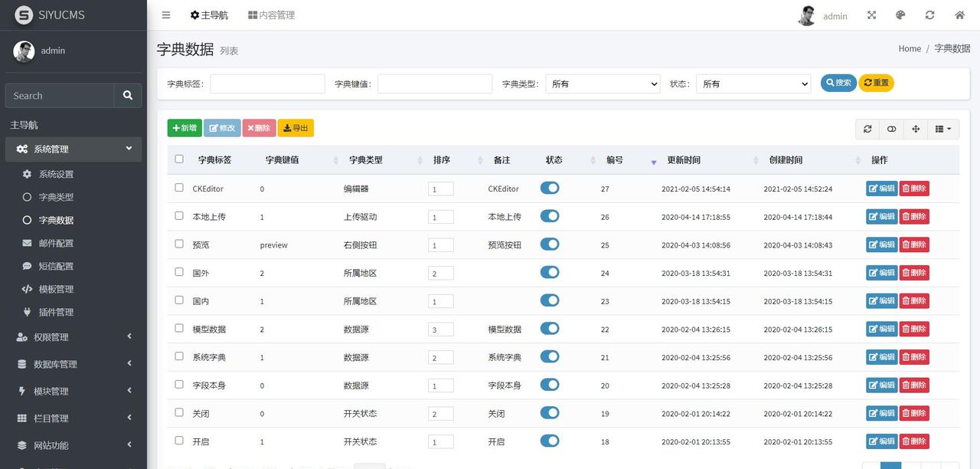Check the checkbox on the 国外 row
Screen dimensions: 980x469
[178, 273]
